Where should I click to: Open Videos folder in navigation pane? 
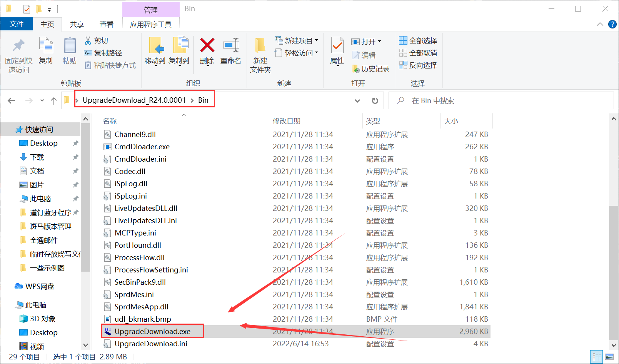click(37, 346)
